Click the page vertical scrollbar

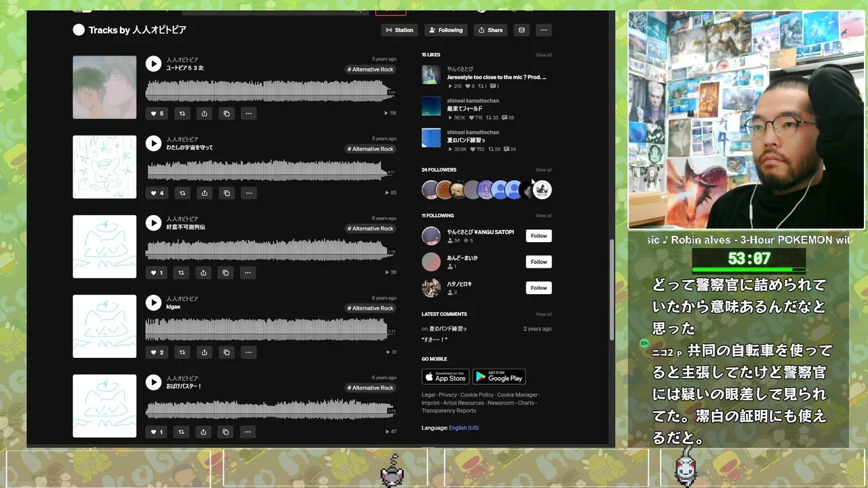click(612, 290)
